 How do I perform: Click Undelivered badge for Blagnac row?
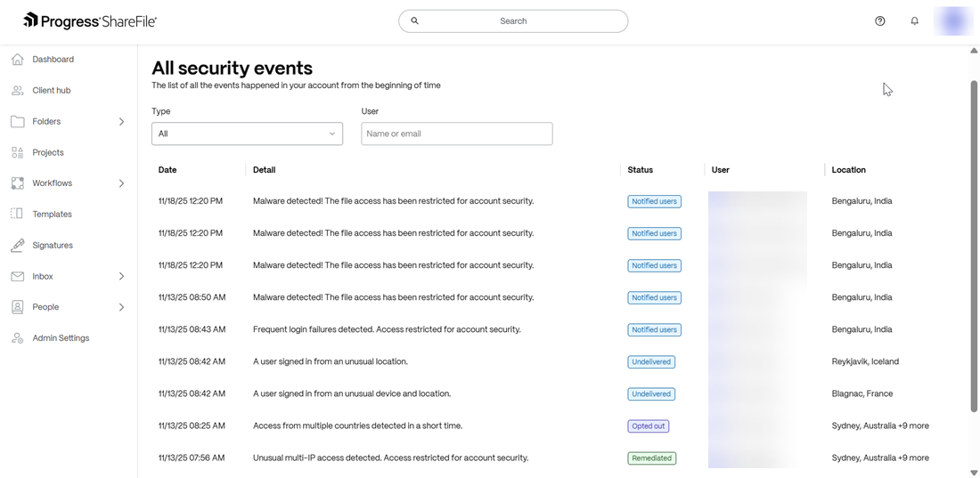651,393
